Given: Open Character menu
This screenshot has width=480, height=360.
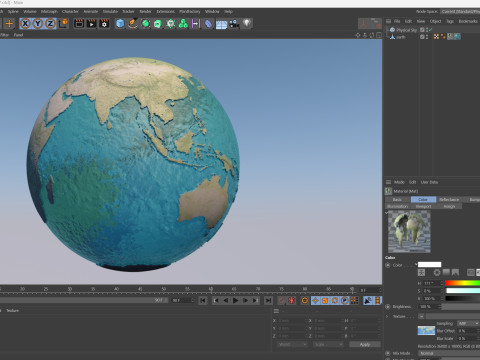Looking at the screenshot, I should [70, 11].
